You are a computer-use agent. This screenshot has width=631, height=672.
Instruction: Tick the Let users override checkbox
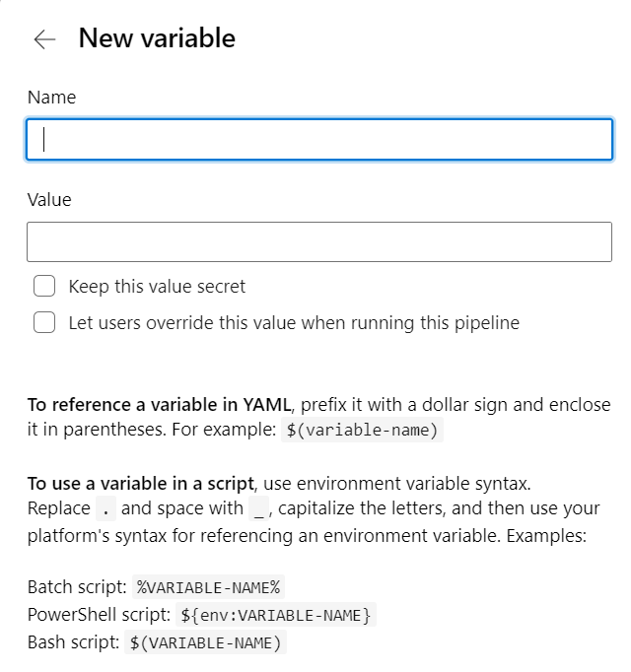tap(44, 322)
